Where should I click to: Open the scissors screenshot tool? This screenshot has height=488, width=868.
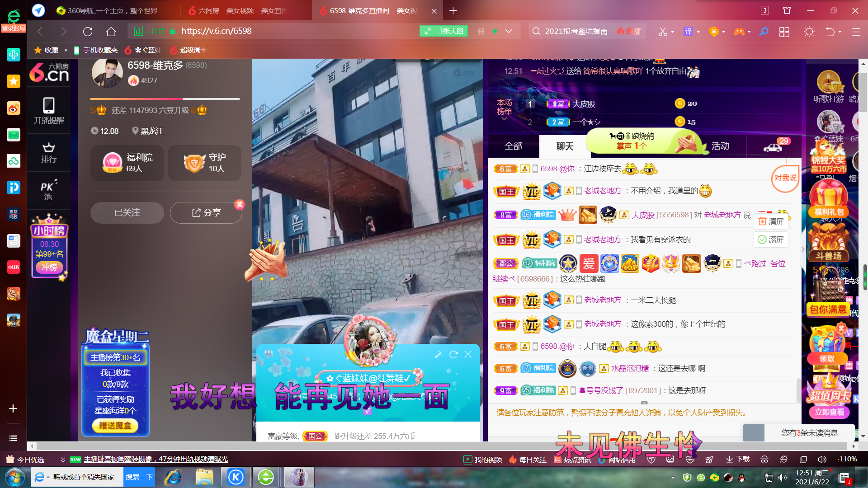(663, 32)
